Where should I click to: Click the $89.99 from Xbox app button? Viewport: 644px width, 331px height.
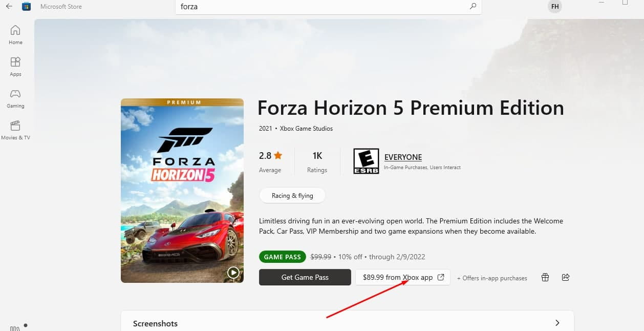(x=403, y=277)
